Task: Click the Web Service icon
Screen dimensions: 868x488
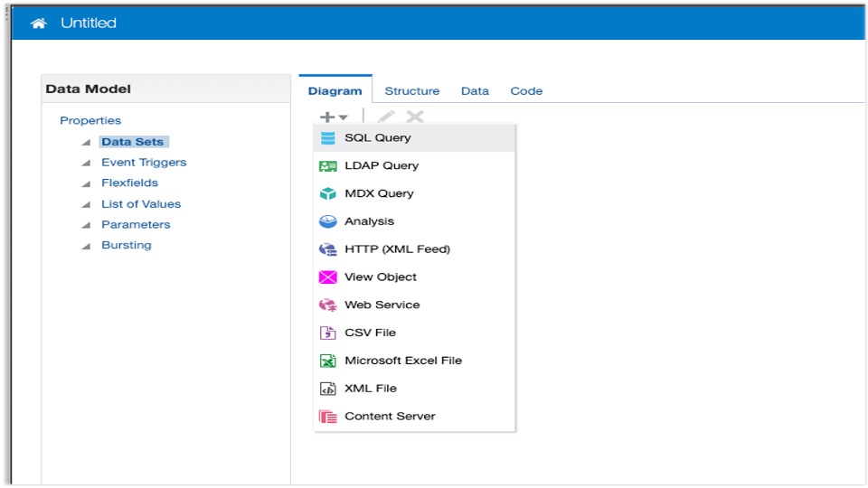Action: tap(327, 305)
